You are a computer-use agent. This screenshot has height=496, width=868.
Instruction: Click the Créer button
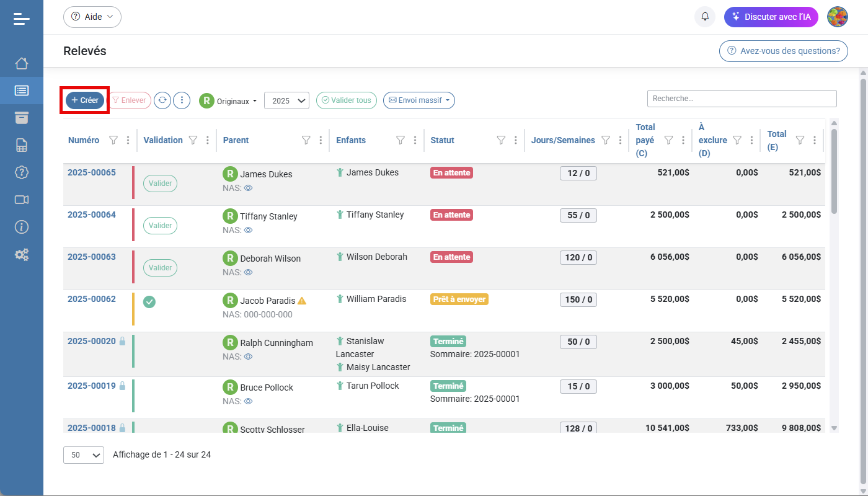[x=85, y=100]
